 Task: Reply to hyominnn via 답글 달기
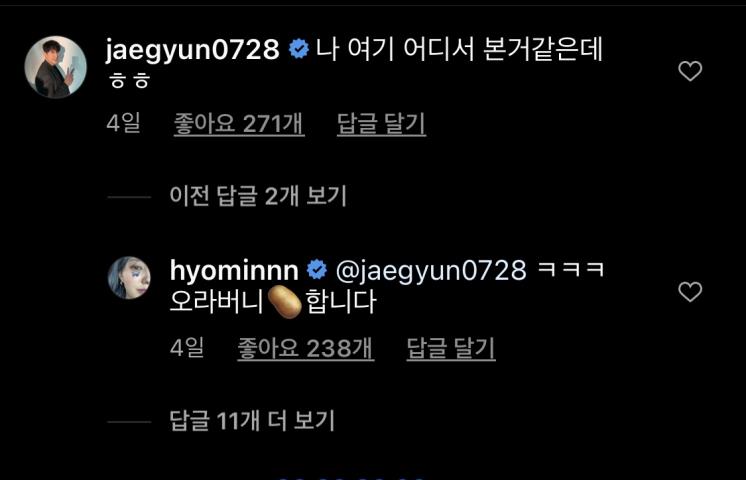point(451,348)
